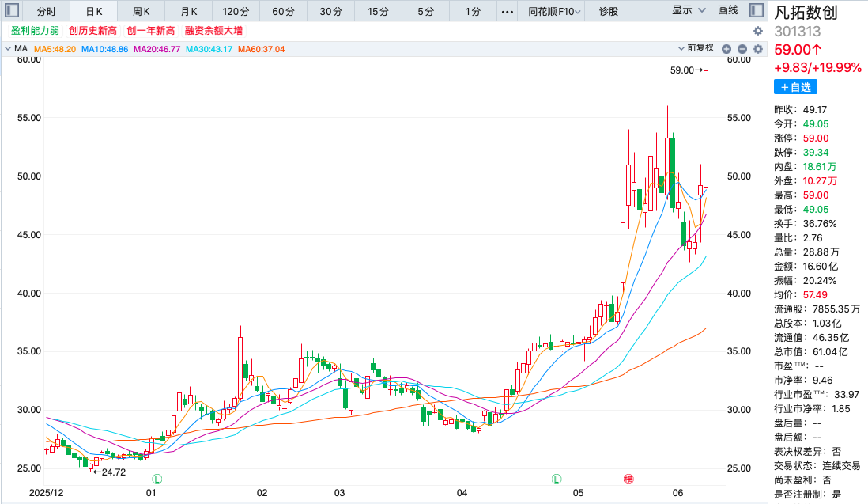868x504 pixels.
Task: Collapse the MA indicator chevron
Action: 8,49
